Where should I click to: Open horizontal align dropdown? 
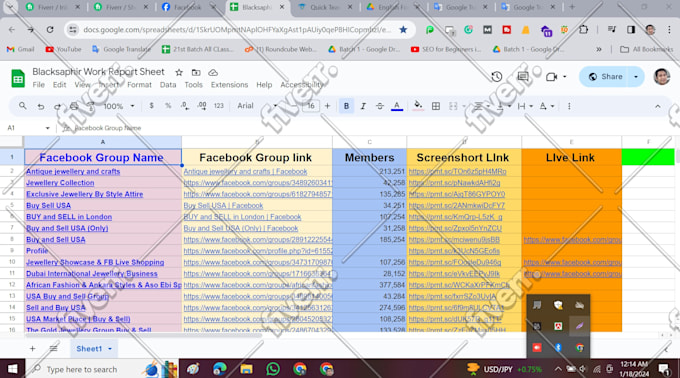[481, 106]
